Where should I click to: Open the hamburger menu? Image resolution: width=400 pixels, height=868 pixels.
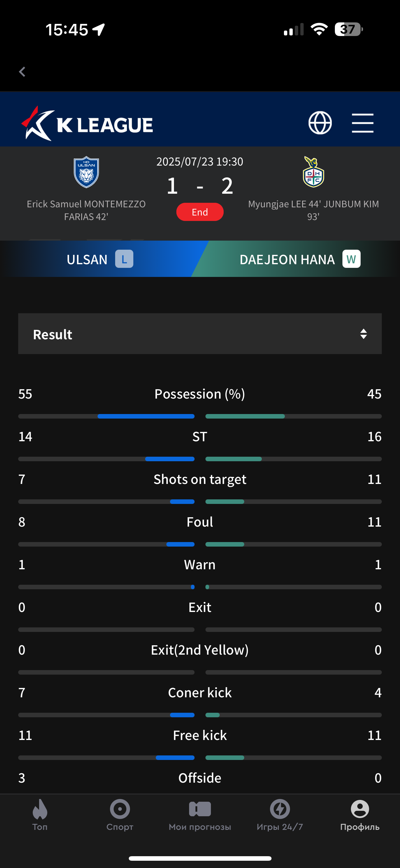pos(362,123)
